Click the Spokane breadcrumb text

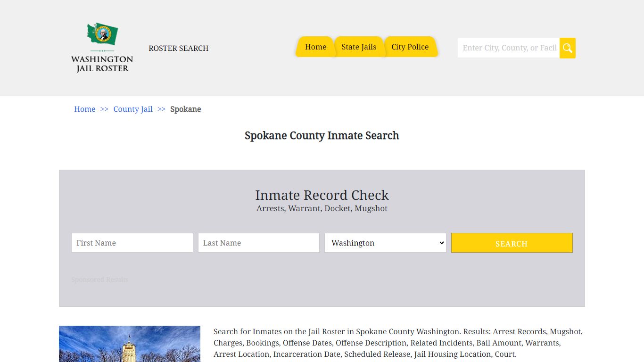coord(185,109)
